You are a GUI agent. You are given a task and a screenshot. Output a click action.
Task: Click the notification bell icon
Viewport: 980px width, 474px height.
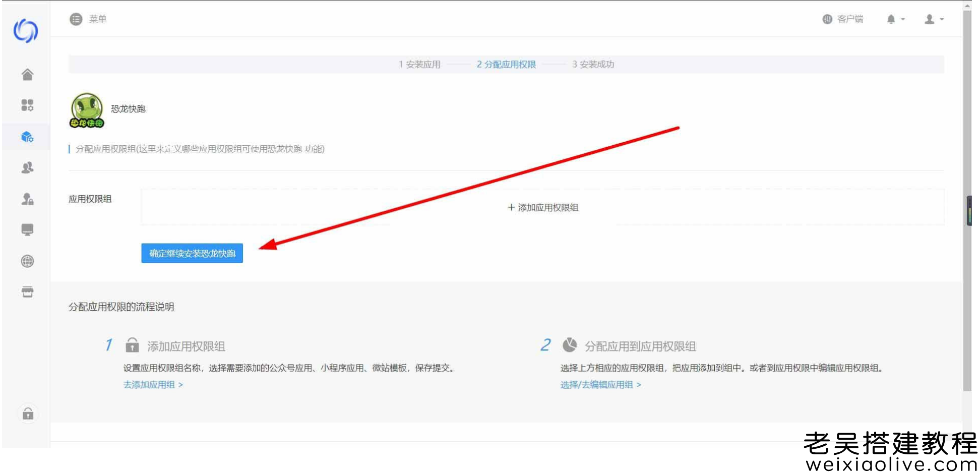[x=890, y=19]
